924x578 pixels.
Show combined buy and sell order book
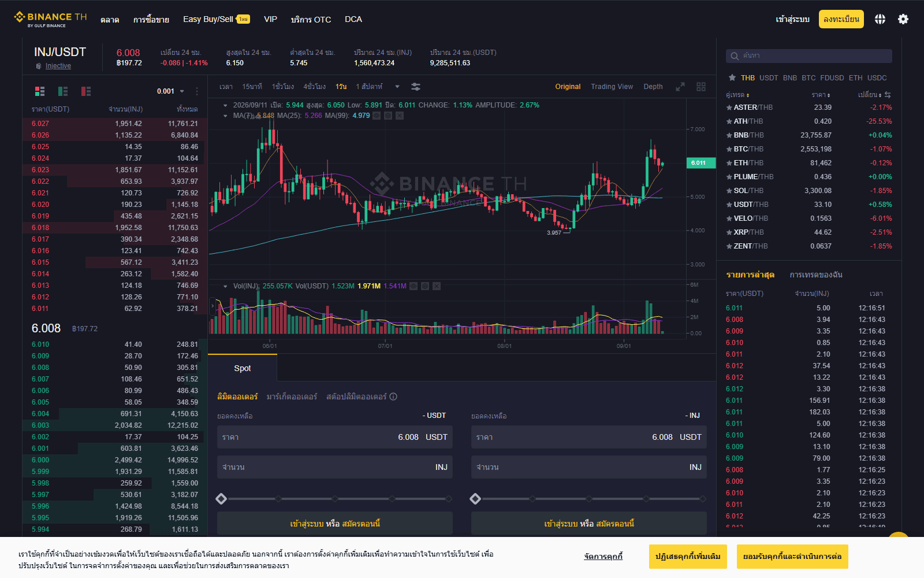(x=40, y=91)
